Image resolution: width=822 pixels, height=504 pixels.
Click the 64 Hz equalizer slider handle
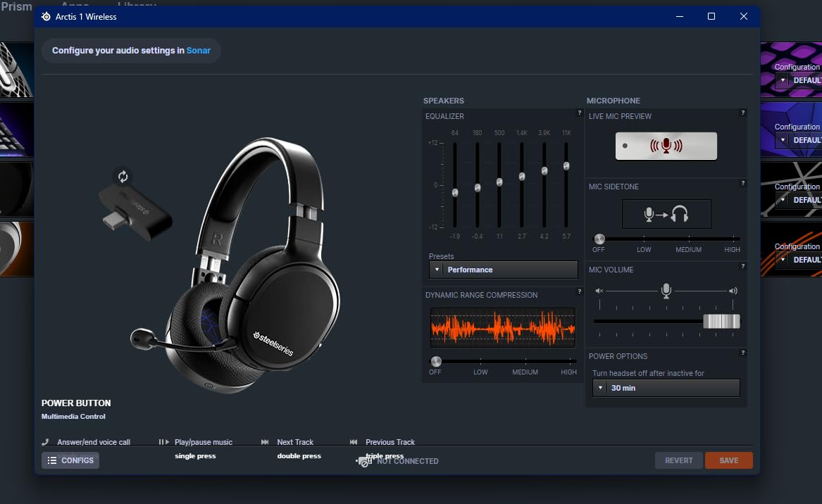455,193
